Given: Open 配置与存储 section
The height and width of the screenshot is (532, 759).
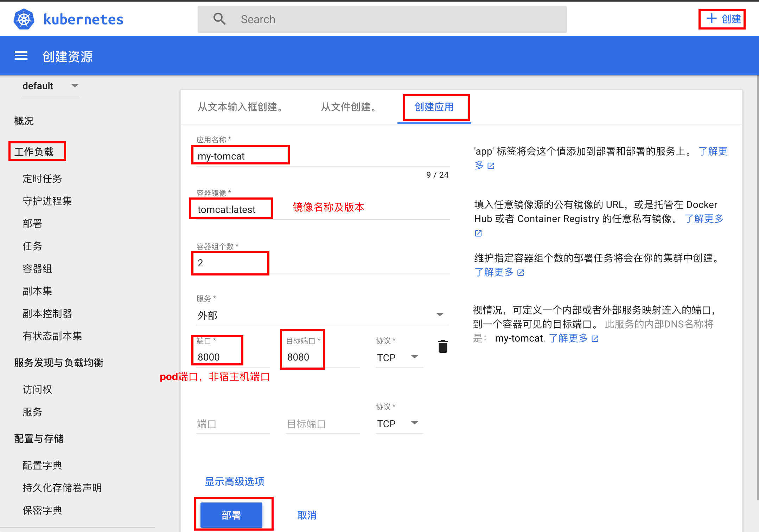Looking at the screenshot, I should (39, 439).
